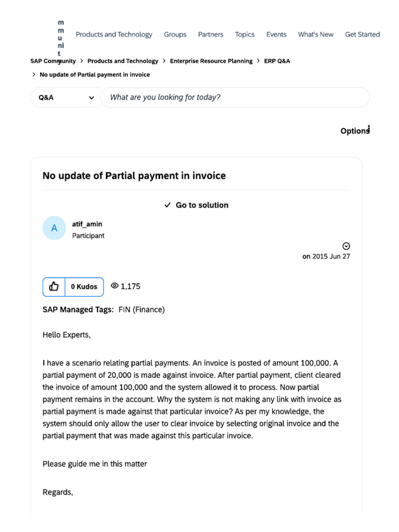Select the Topics navigation item
This screenshot has width=399, height=532.
(245, 34)
